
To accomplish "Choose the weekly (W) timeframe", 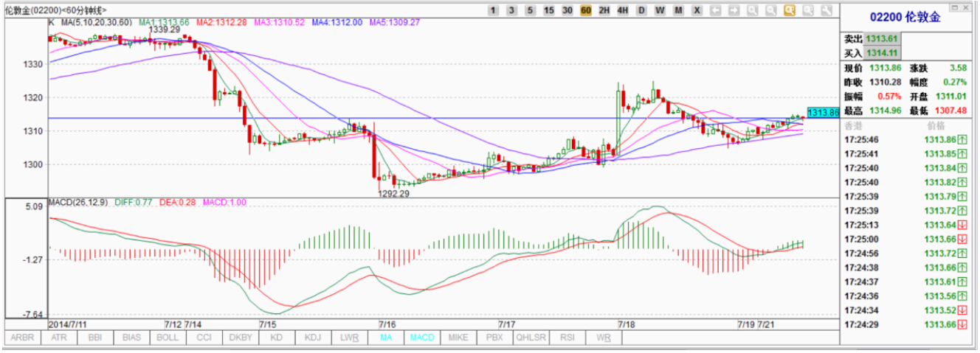I will coord(659,10).
